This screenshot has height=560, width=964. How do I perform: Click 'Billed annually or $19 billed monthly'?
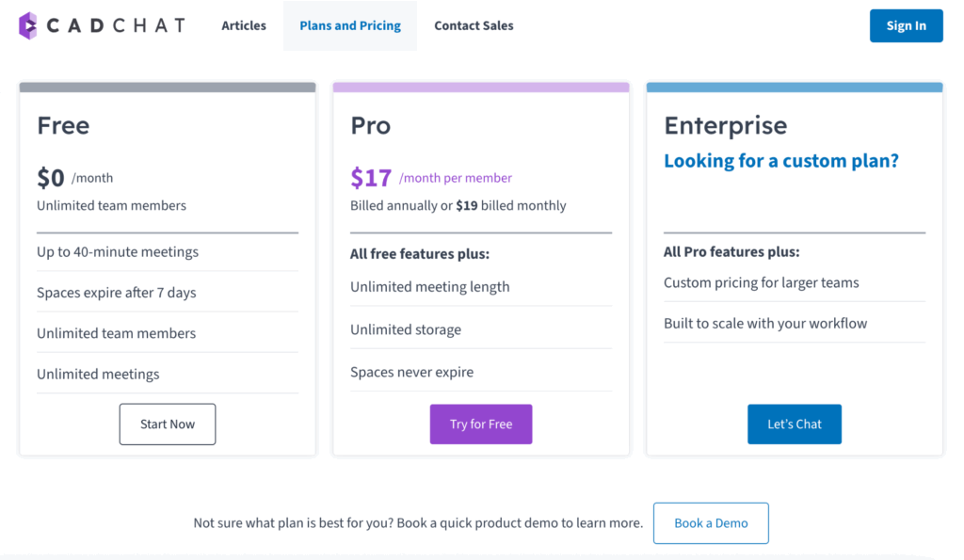click(458, 206)
